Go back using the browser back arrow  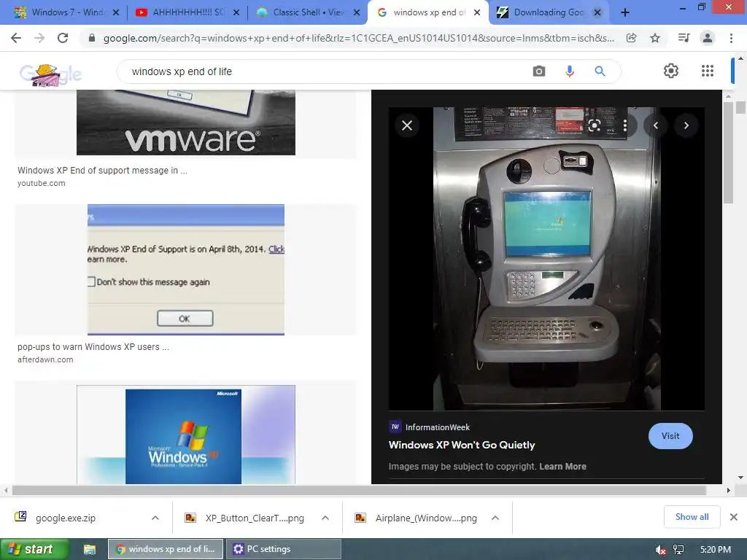[x=16, y=38]
